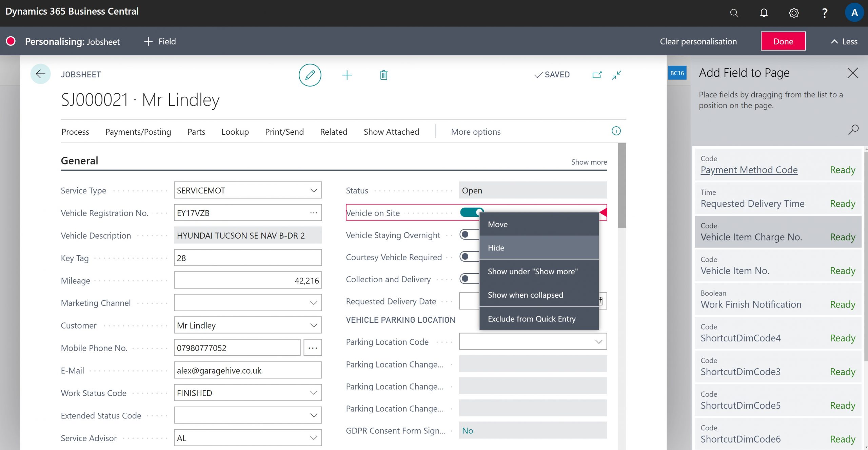Open jobsheet in a new window icon
Image resolution: width=868 pixels, height=450 pixels.
click(x=597, y=75)
